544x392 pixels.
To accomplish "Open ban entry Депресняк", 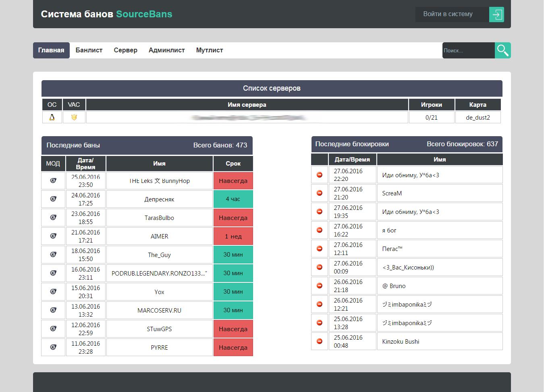I will pyautogui.click(x=160, y=199).
